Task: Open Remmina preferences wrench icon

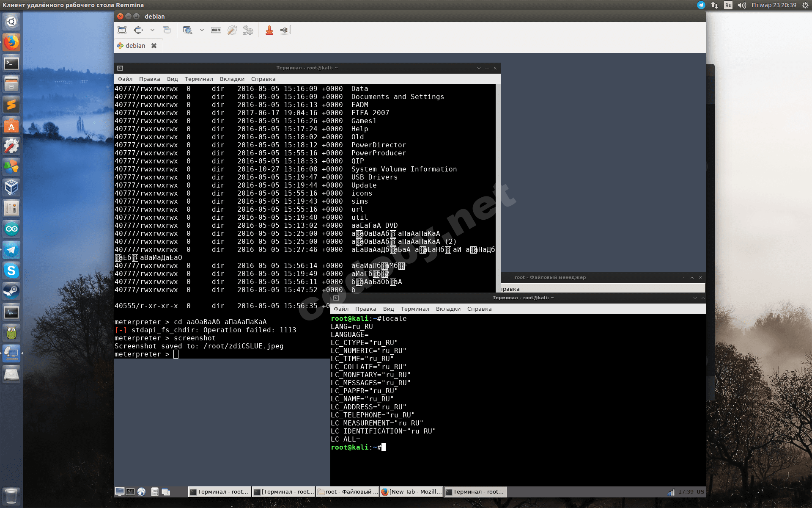Action: (232, 30)
